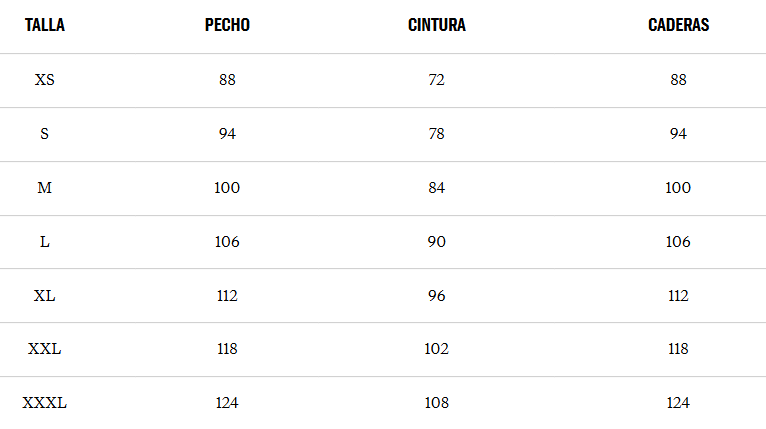Select the XL size row label
This screenshot has height=429, width=766.
44,296
